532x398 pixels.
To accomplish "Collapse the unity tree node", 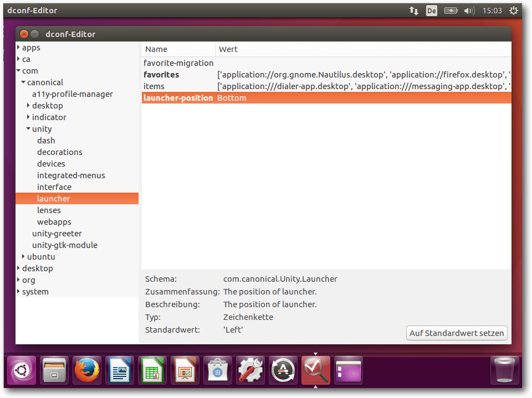I will point(28,129).
